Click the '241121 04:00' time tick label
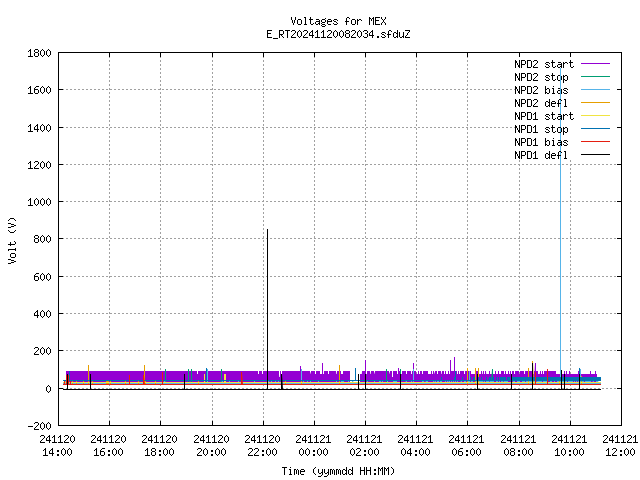The height and width of the screenshot is (480, 640). [416, 446]
